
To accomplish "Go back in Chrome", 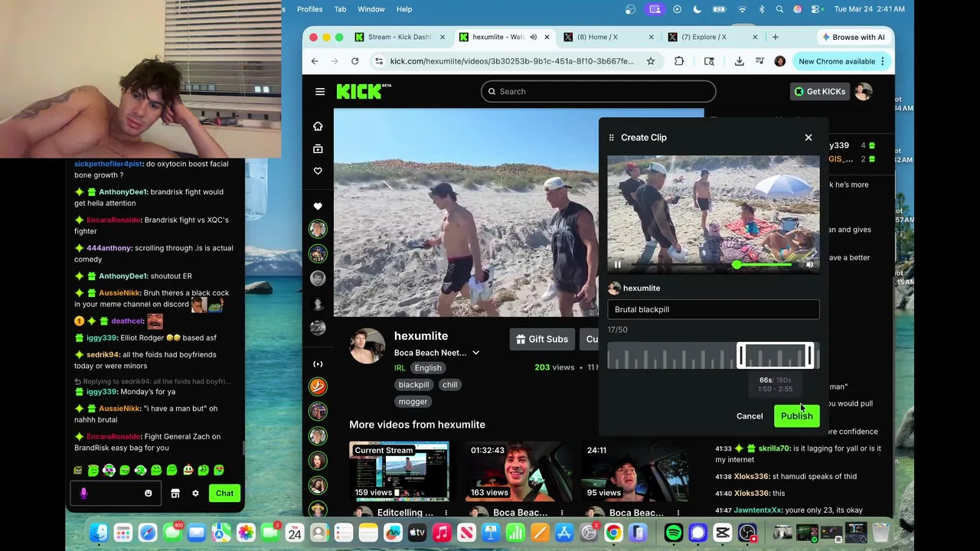I will click(315, 61).
